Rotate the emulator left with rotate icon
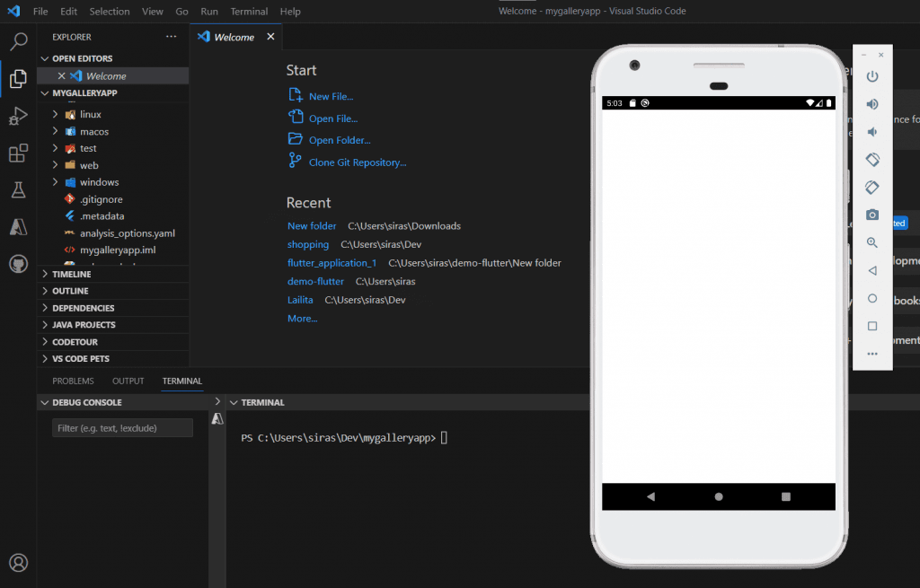The image size is (920, 588). [x=871, y=159]
